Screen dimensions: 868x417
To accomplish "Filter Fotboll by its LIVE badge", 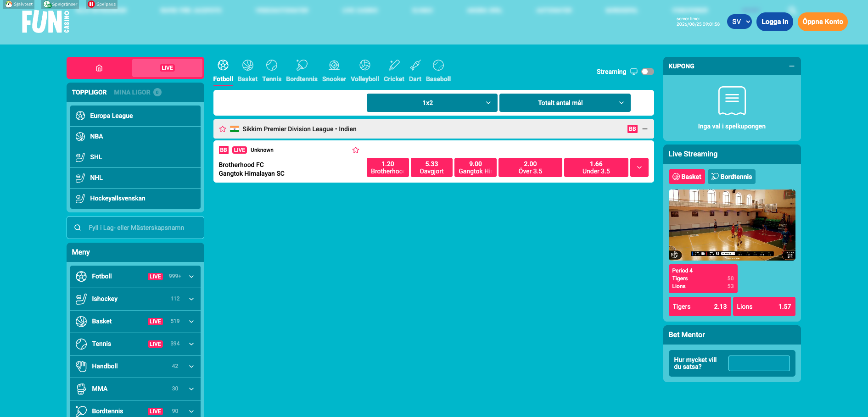I will [155, 277].
